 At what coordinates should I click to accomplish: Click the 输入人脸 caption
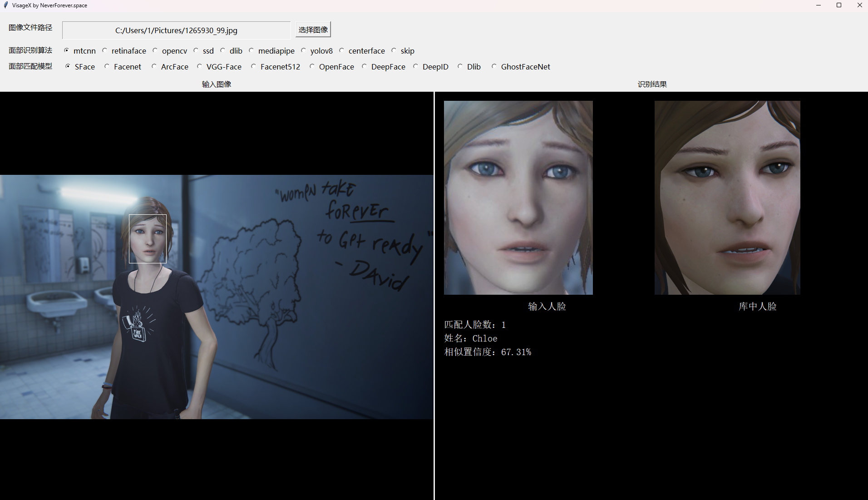(547, 307)
